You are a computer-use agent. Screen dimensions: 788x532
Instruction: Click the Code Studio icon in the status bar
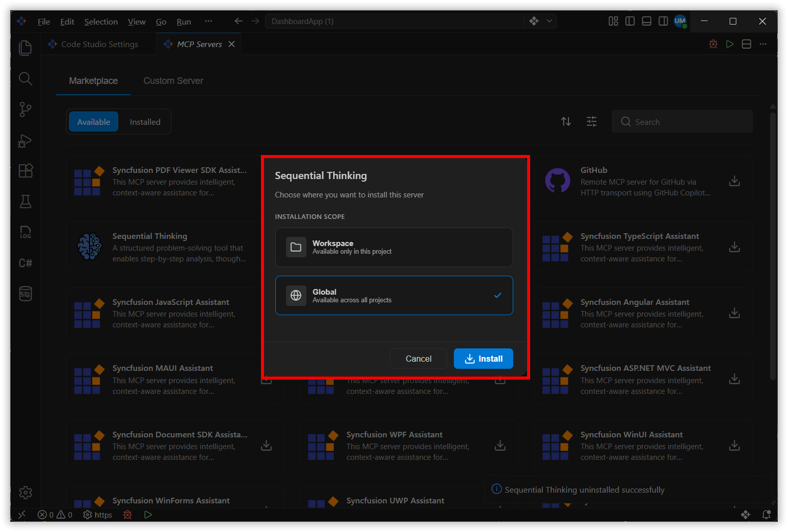coord(746,515)
